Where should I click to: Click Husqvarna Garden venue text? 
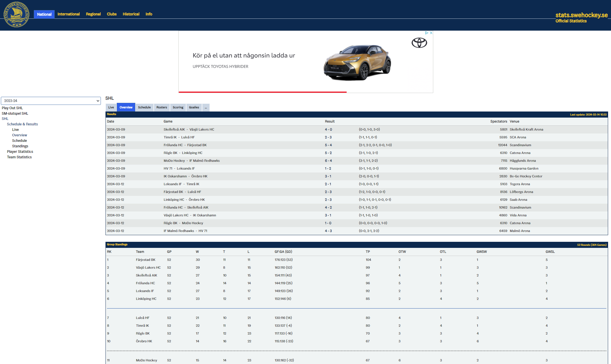point(524,168)
